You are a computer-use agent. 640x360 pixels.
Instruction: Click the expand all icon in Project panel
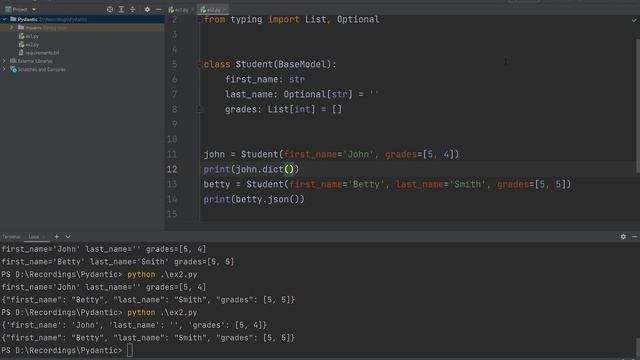pyautogui.click(x=121, y=9)
